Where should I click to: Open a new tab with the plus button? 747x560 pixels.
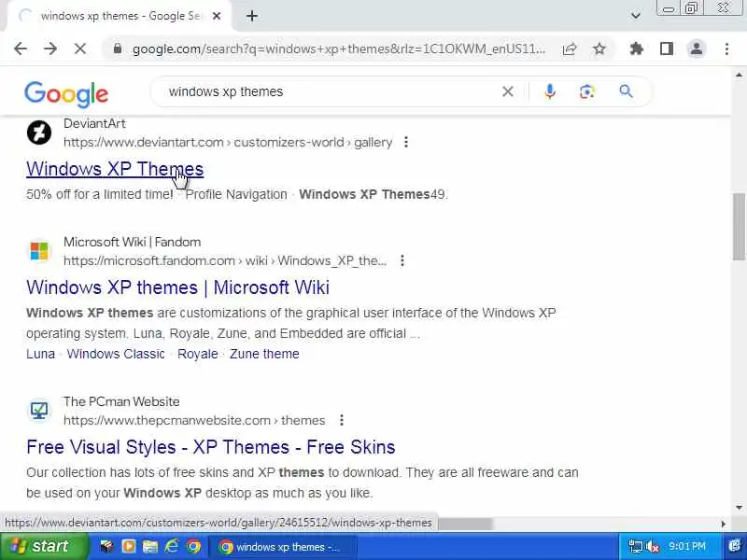pyautogui.click(x=252, y=16)
